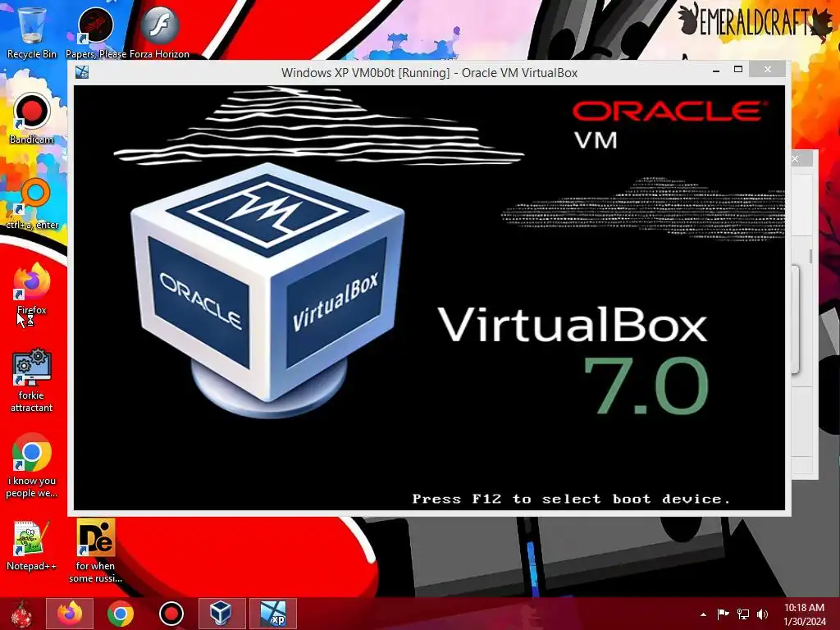Viewport: 840px width, 630px height.
Task: Click the VirtualBox window title bar icon
Action: click(82, 72)
